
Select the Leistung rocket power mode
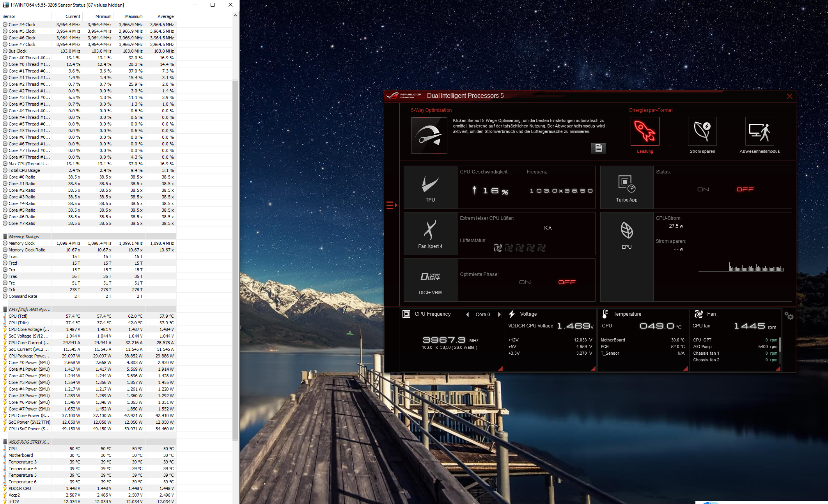click(x=645, y=131)
